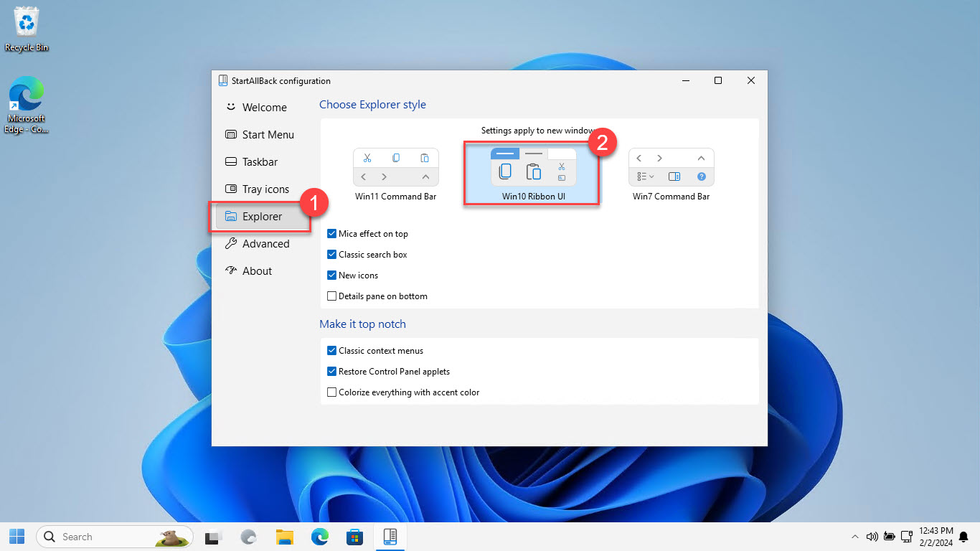Enable Colorize everything with accent color

click(x=331, y=392)
